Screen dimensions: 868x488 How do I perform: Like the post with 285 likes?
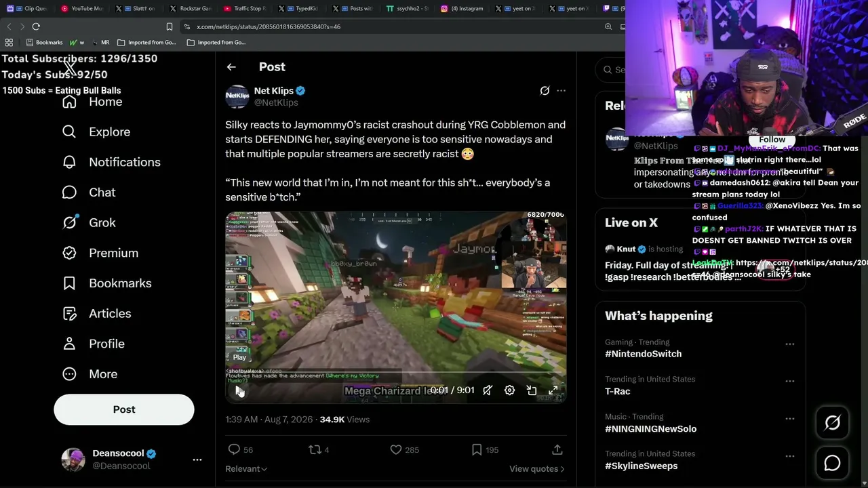[396, 449]
